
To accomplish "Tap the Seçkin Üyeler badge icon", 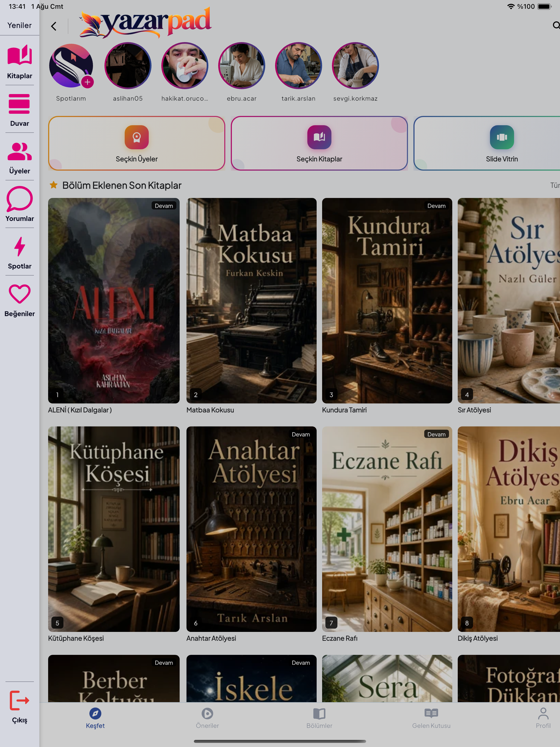I will (136, 137).
